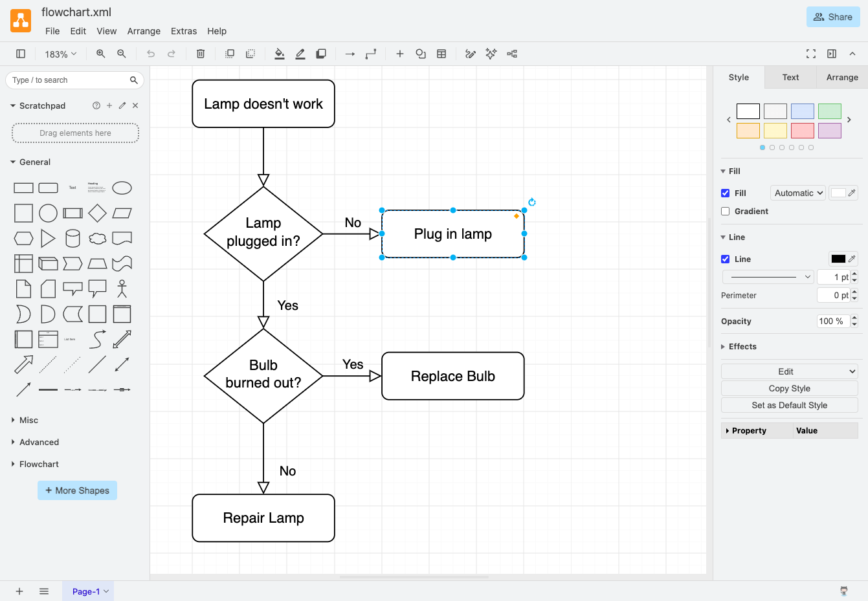
Task: Open the black line color swatch
Action: click(838, 259)
